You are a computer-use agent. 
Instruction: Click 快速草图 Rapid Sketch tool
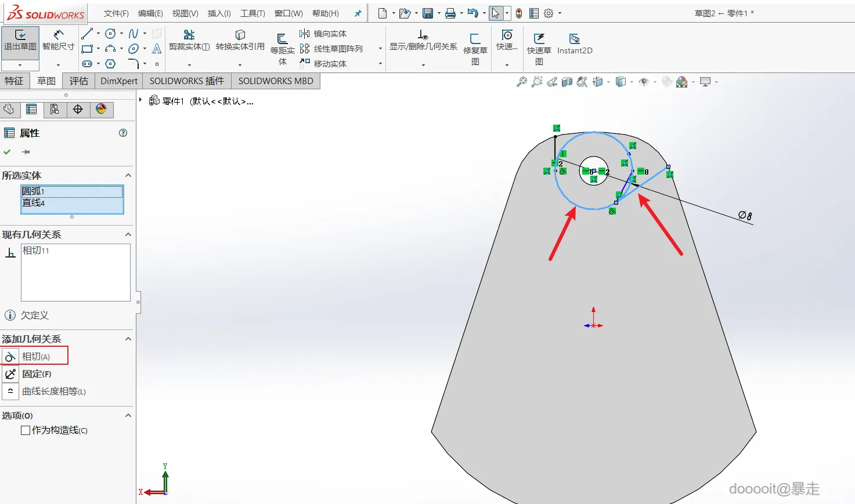(539, 49)
